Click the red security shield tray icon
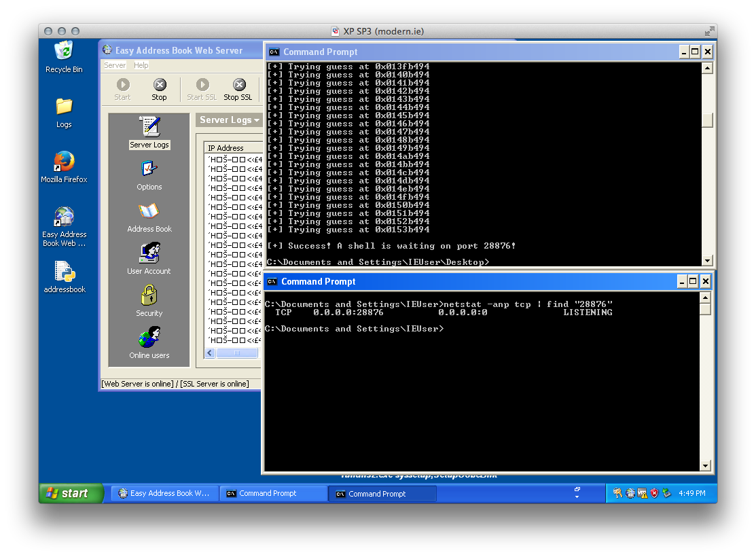The height and width of the screenshot is (557, 756). [655, 493]
